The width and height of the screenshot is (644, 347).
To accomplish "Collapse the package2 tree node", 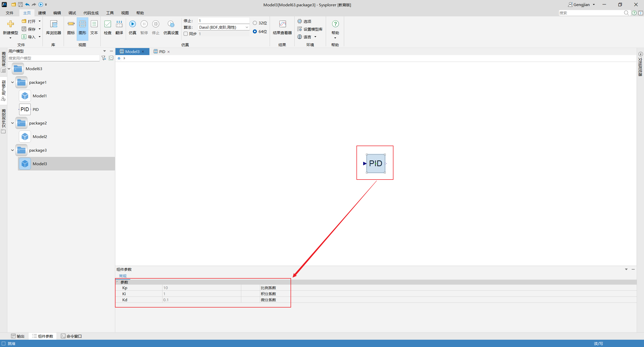I will tap(12, 123).
